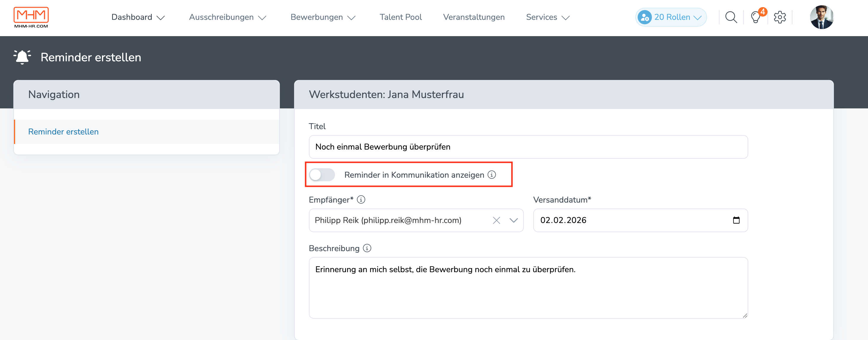This screenshot has height=340, width=868.
Task: Open the search magnifier icon
Action: [730, 17]
